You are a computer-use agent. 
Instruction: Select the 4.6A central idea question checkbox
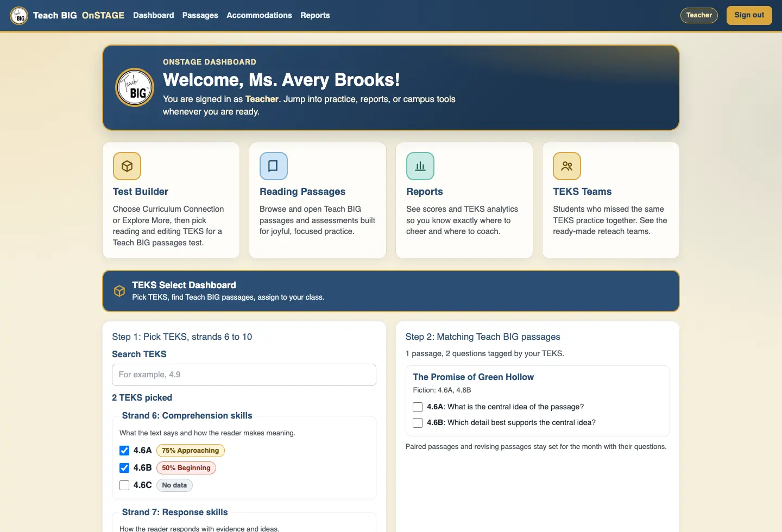click(418, 407)
